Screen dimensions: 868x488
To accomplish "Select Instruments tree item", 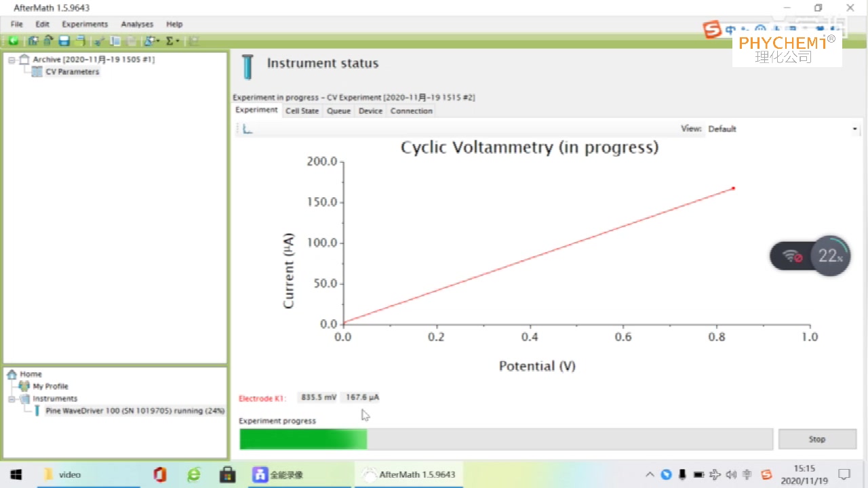I will pyautogui.click(x=55, y=399).
